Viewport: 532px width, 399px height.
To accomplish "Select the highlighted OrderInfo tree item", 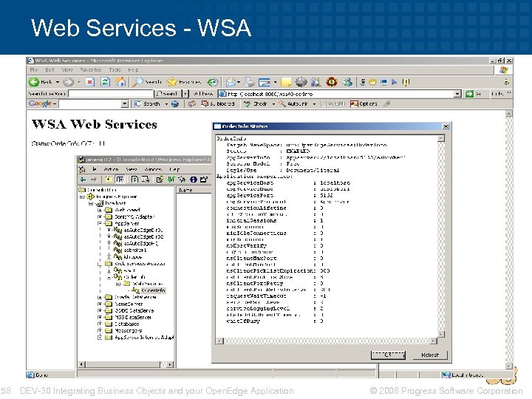I will (153, 290).
